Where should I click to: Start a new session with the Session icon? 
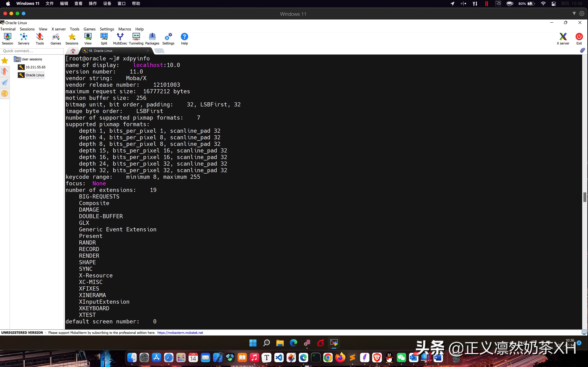(x=7, y=38)
